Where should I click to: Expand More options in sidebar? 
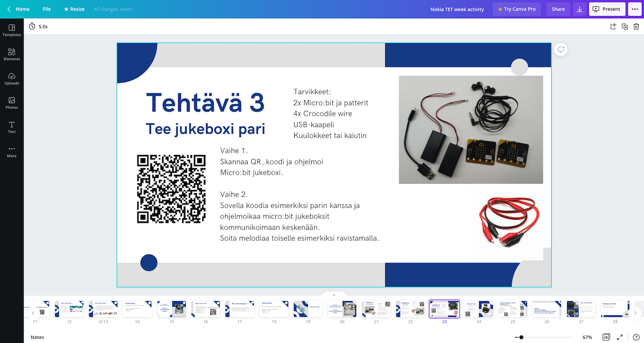(12, 152)
